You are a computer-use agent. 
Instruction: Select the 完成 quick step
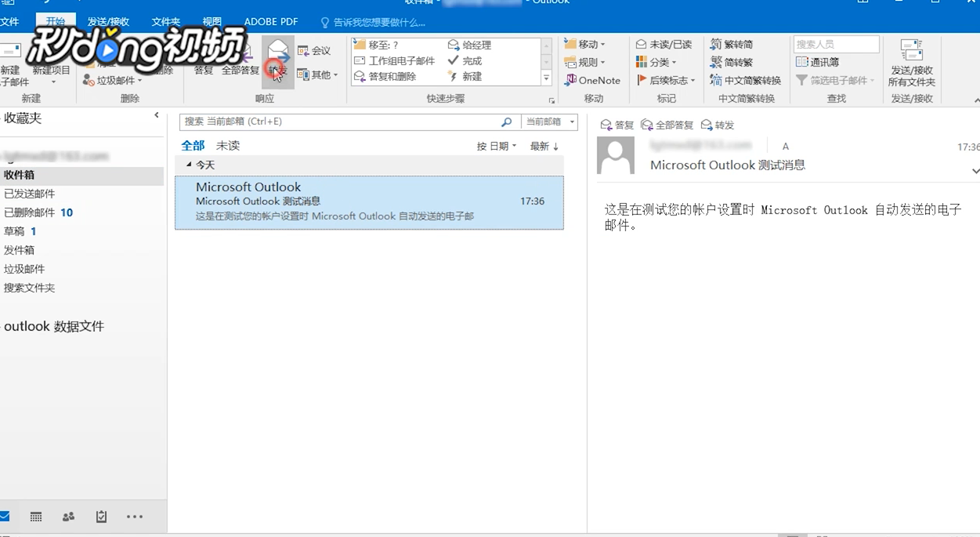(465, 60)
